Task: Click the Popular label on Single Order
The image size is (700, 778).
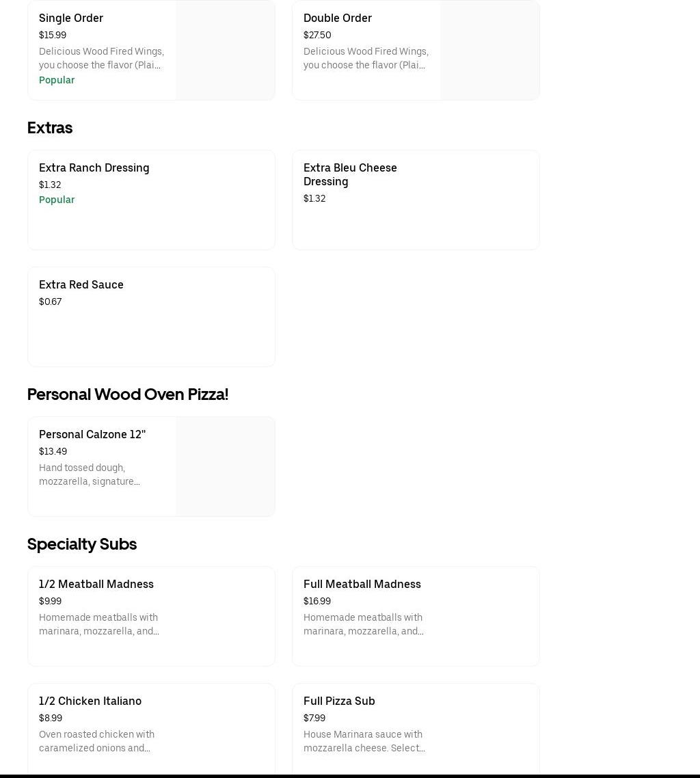Action: (57, 80)
